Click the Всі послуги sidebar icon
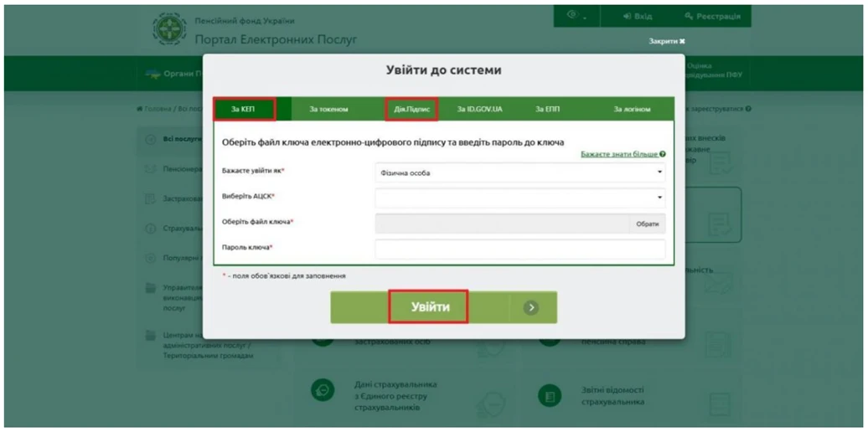The height and width of the screenshot is (432, 868). pos(150,139)
